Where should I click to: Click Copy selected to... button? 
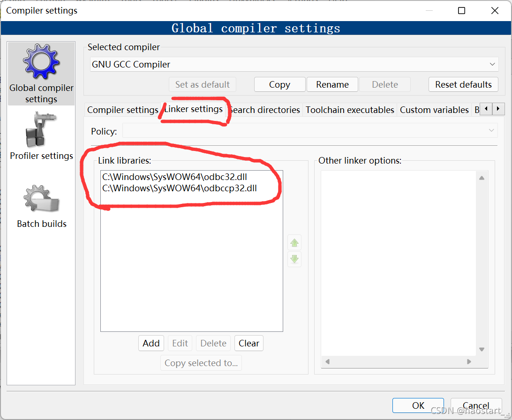point(201,363)
